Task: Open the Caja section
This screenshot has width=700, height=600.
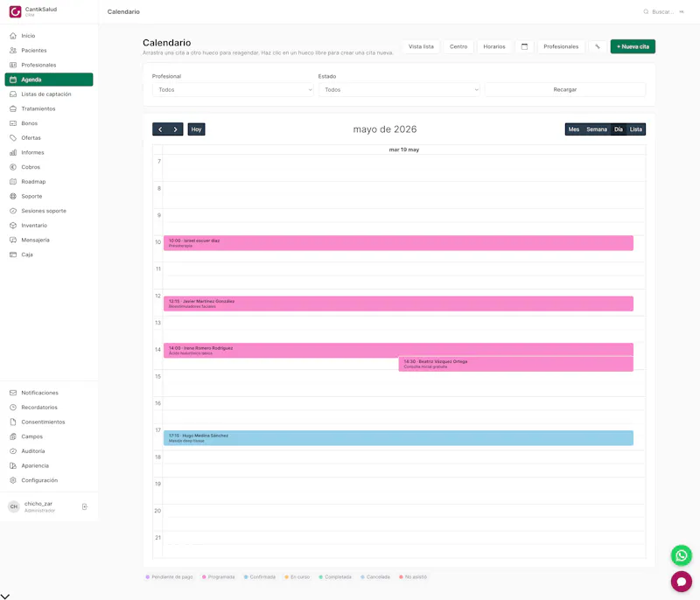Action: 49,255
